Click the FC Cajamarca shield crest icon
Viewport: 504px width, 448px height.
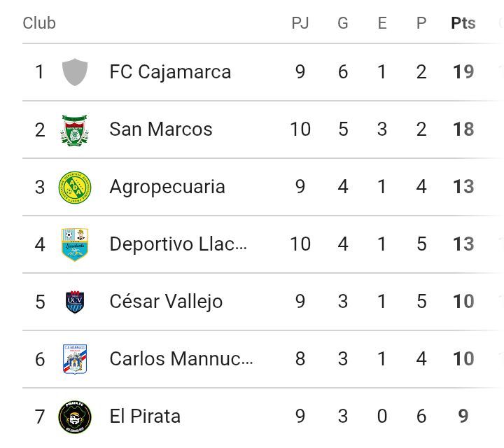pos(75,72)
